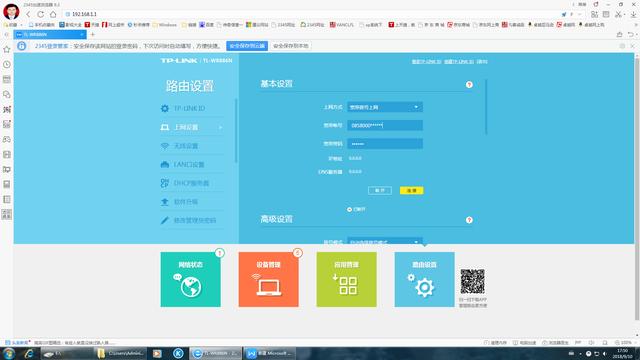Select the wireless settings Wi-Fi icon
The height and width of the screenshot is (360, 640).
[164, 146]
